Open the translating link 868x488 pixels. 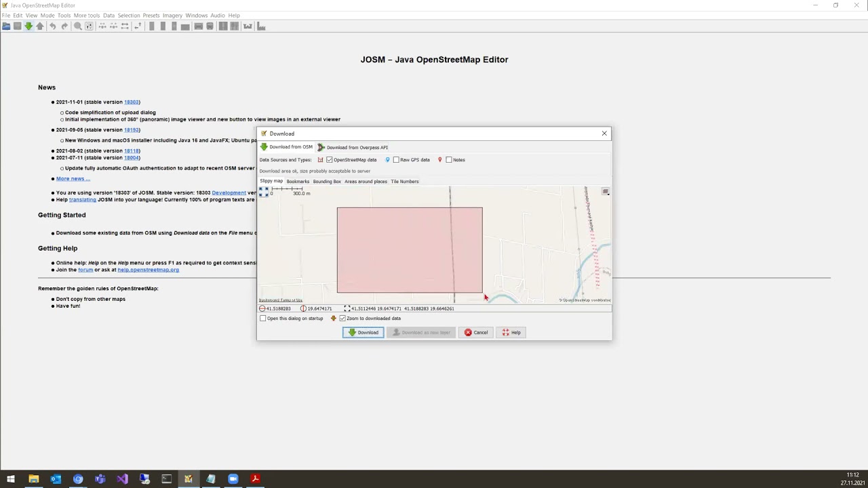click(82, 199)
